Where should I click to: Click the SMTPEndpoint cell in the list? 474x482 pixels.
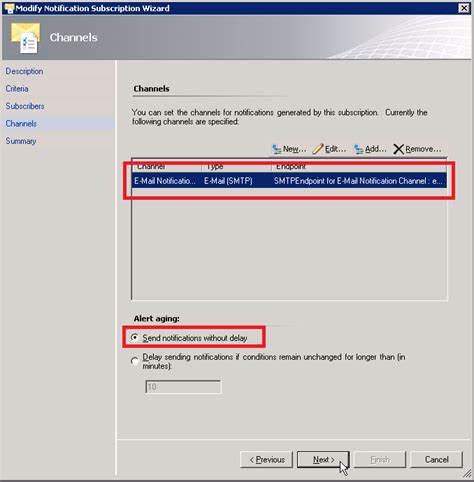pyautogui.click(x=358, y=181)
